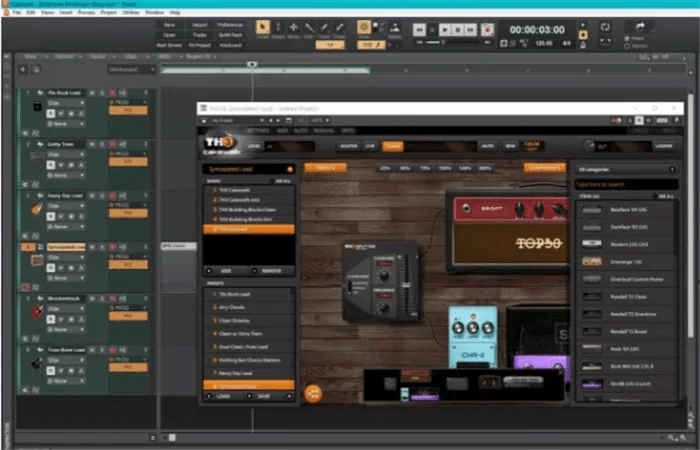Open output dropdown of Tone Bone Lead track

[x=66, y=381]
